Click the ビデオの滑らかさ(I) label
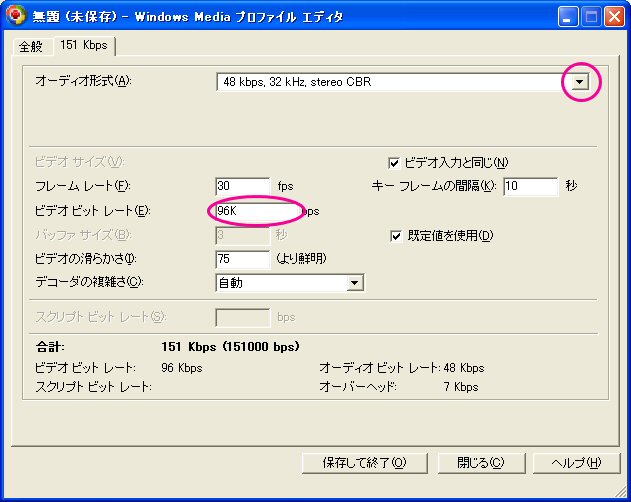This screenshot has width=631, height=502. (x=86, y=258)
